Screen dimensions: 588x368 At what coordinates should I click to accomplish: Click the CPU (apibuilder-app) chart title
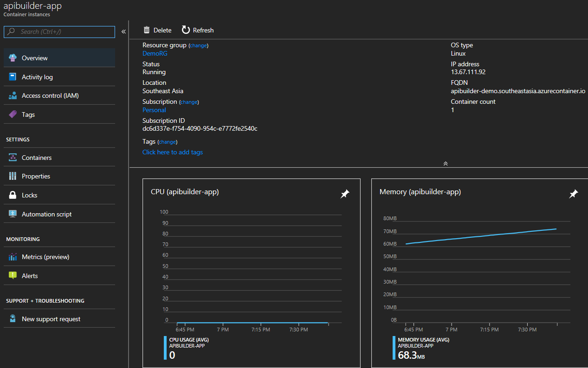click(x=185, y=192)
